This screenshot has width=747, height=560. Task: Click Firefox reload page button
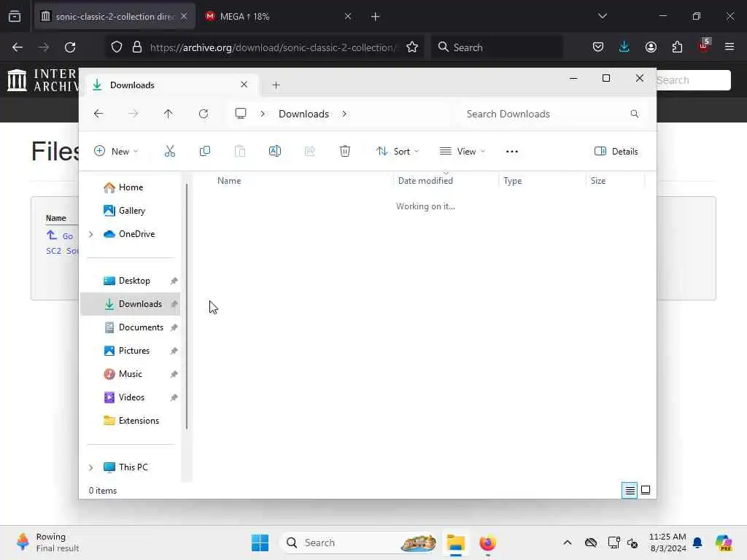[70, 47]
